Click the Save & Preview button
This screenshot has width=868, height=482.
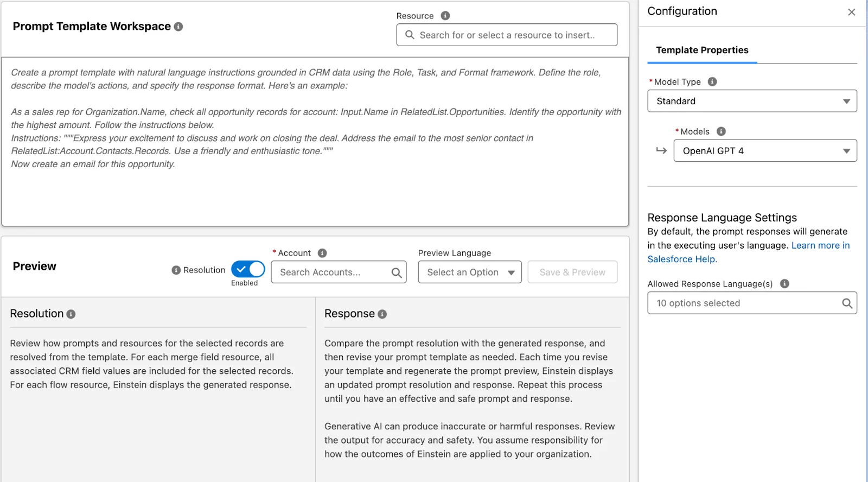572,272
